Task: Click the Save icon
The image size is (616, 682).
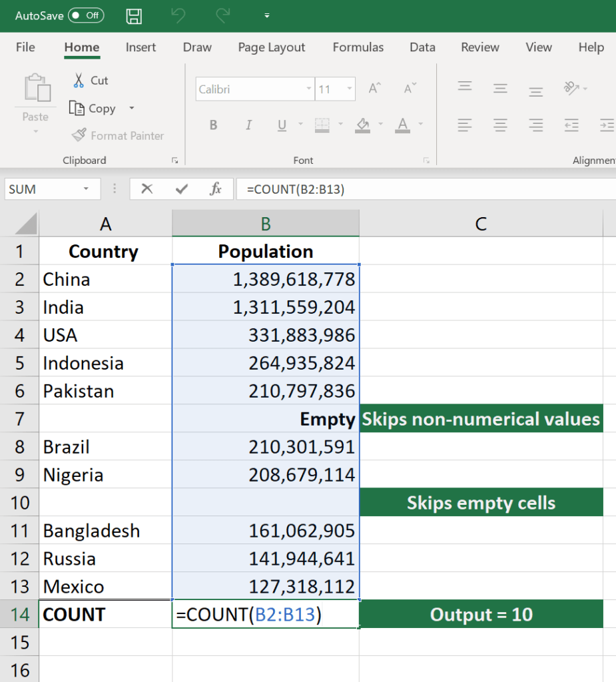Action: click(x=133, y=17)
